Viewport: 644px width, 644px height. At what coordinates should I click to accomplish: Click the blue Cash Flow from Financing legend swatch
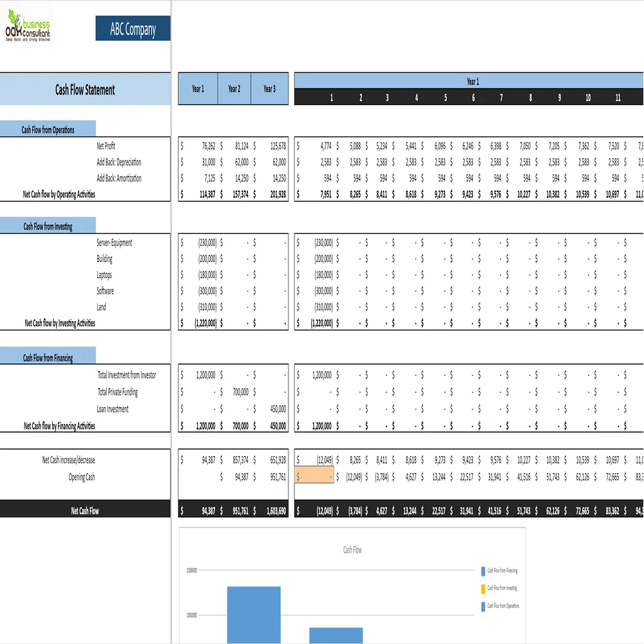(x=484, y=571)
